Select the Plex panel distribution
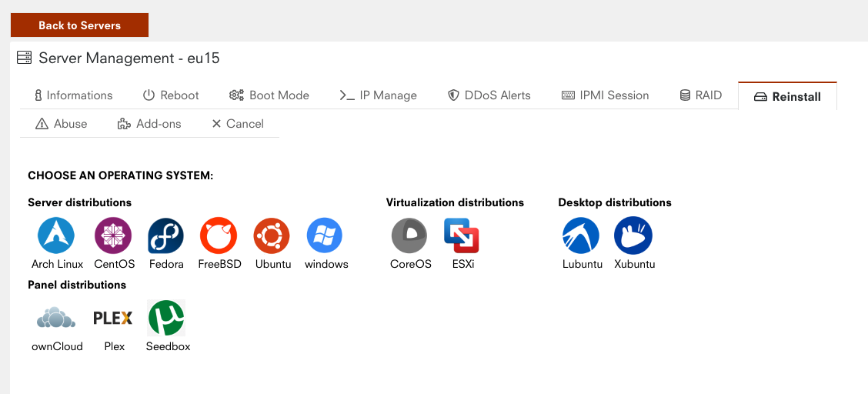Image resolution: width=868 pixels, height=394 pixels. (113, 318)
